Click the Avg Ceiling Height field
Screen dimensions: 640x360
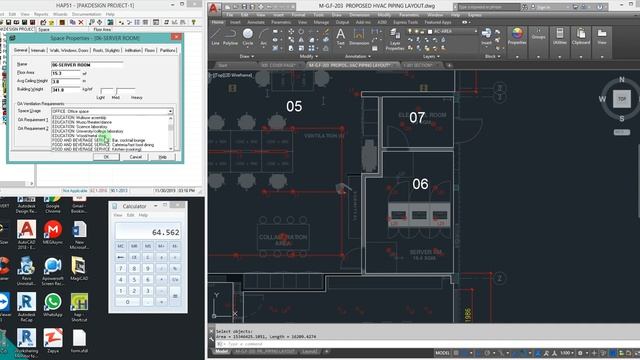[x=66, y=81]
